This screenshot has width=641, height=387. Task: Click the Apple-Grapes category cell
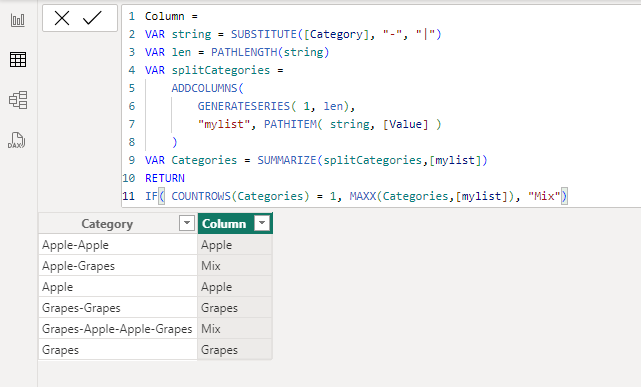click(x=118, y=266)
